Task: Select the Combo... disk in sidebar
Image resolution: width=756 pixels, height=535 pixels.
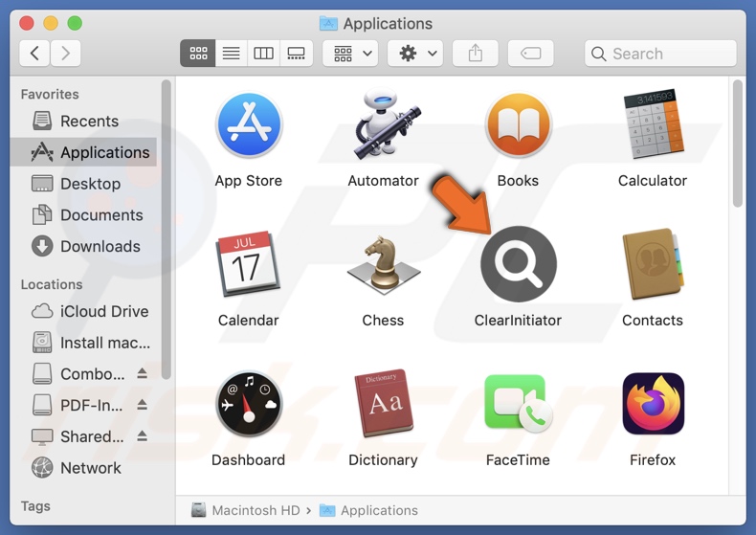Action: tap(78, 374)
